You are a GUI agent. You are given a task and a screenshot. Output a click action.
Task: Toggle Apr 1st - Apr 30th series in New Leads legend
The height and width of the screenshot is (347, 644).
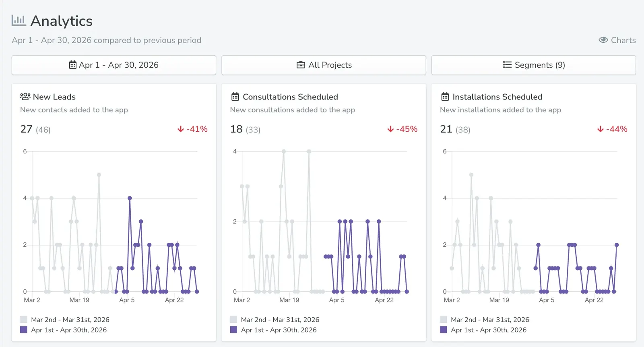click(63, 330)
